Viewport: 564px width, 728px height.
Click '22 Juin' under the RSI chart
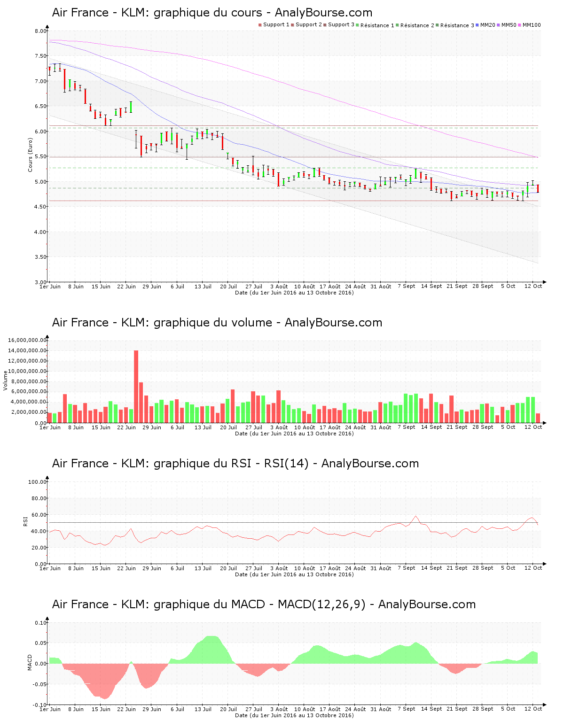pyautogui.click(x=126, y=568)
